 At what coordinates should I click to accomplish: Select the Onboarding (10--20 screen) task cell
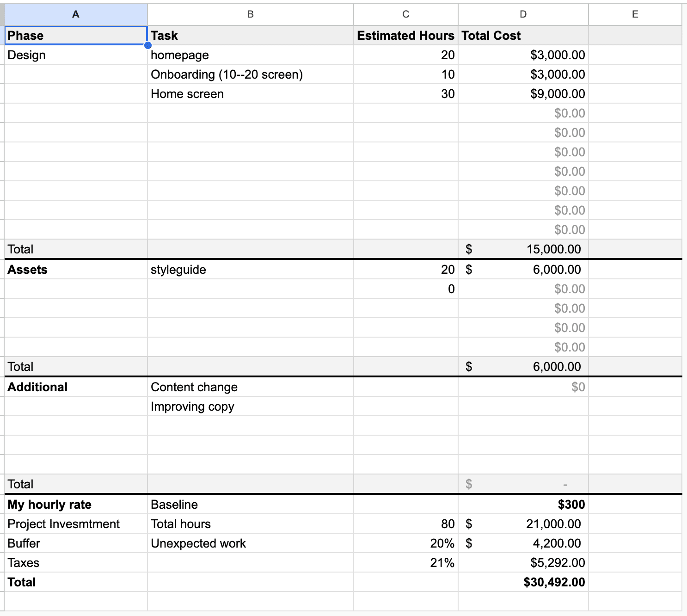250,74
